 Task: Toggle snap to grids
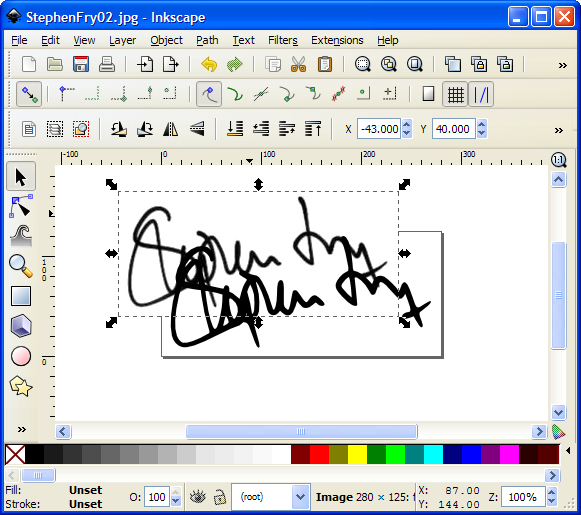coord(455,94)
